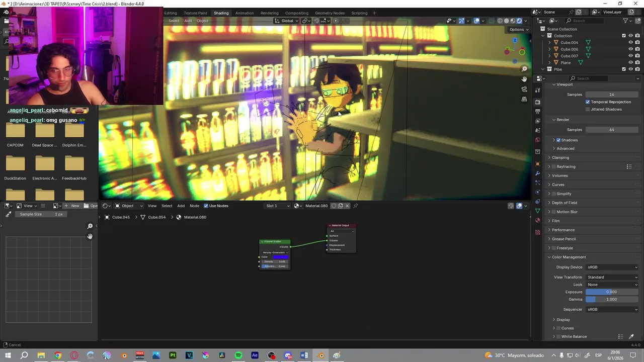This screenshot has width=644, height=362.
Task: Select solid viewport shading mode
Action: (506, 21)
